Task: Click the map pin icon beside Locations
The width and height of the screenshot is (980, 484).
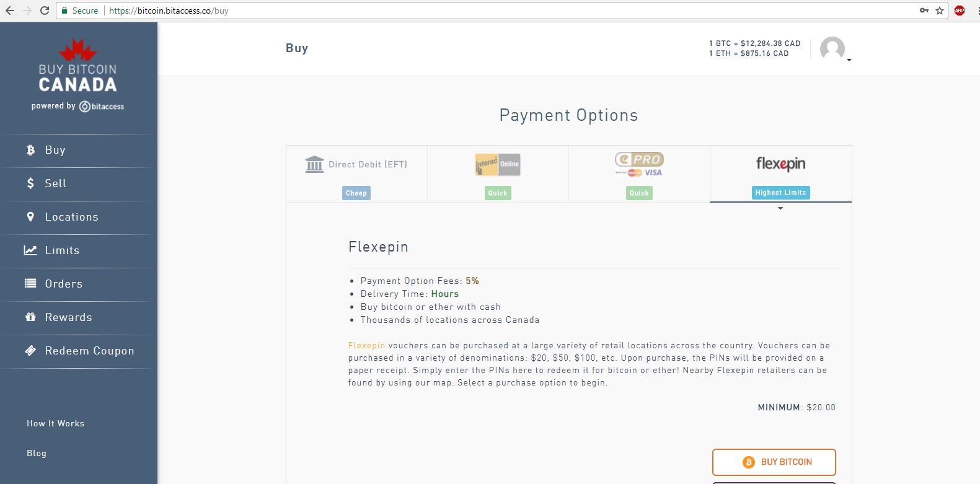Action: point(30,217)
